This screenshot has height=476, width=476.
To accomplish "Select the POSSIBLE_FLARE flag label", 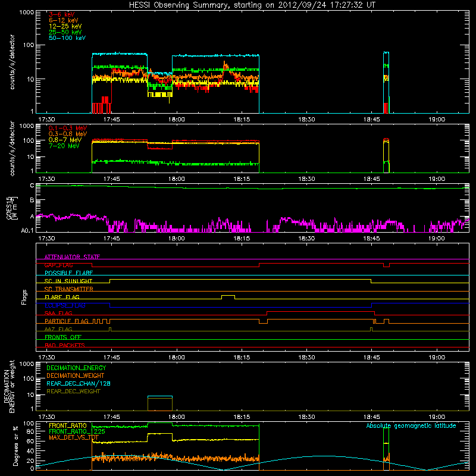I will (68, 273).
